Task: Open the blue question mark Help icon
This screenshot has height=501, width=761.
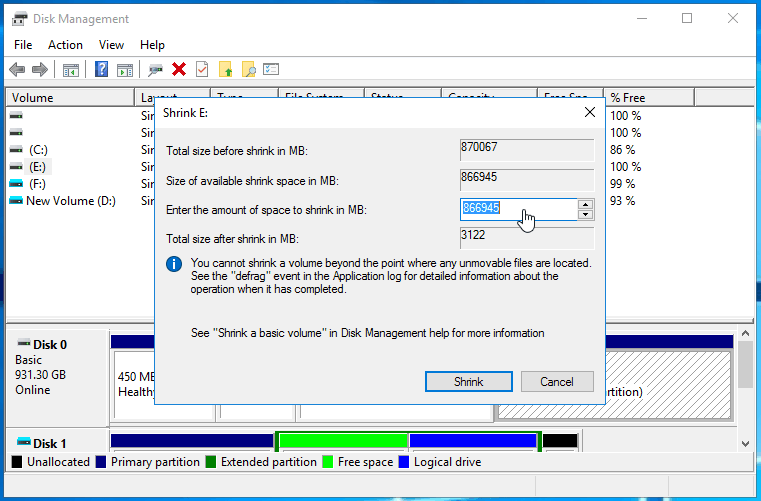Action: tap(101, 69)
